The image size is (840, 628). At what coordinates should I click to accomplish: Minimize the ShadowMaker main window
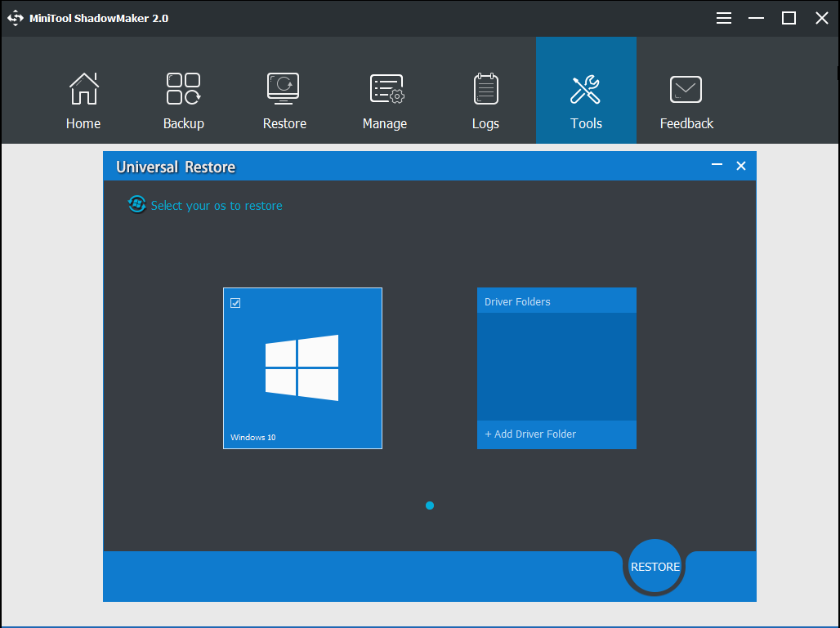click(x=756, y=18)
